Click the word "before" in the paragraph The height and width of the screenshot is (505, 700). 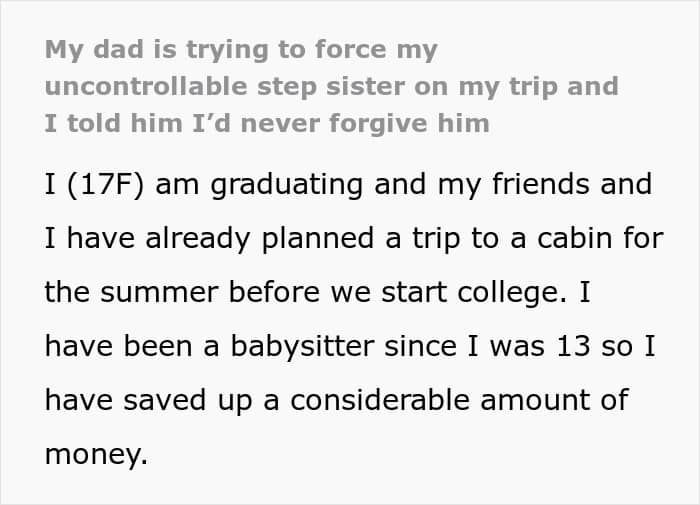(x=274, y=292)
